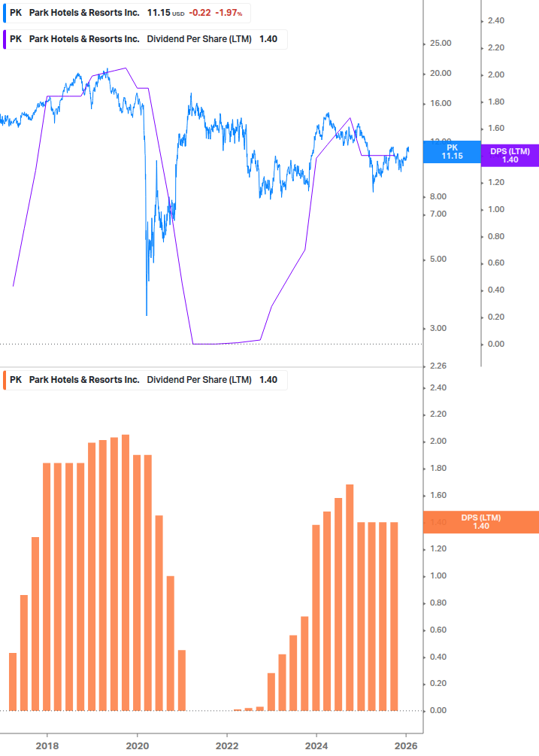Click the highest orange bar in the 2024 recovery
The image size is (539, 756).
[350, 597]
